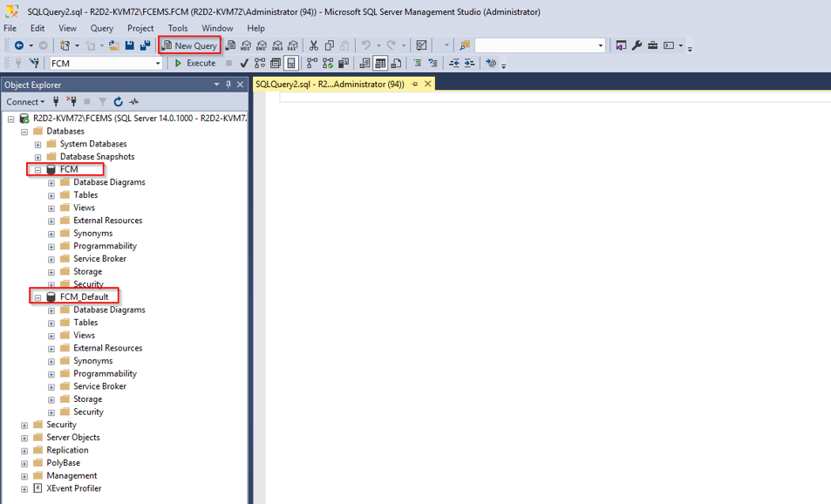
Task: Click the Cut scissors icon
Action: click(x=314, y=45)
